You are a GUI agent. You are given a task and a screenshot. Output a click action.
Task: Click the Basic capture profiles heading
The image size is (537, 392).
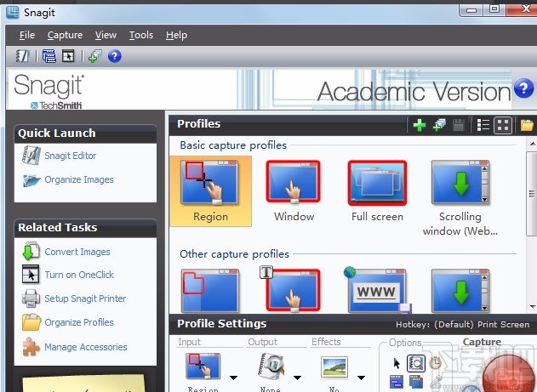233,145
